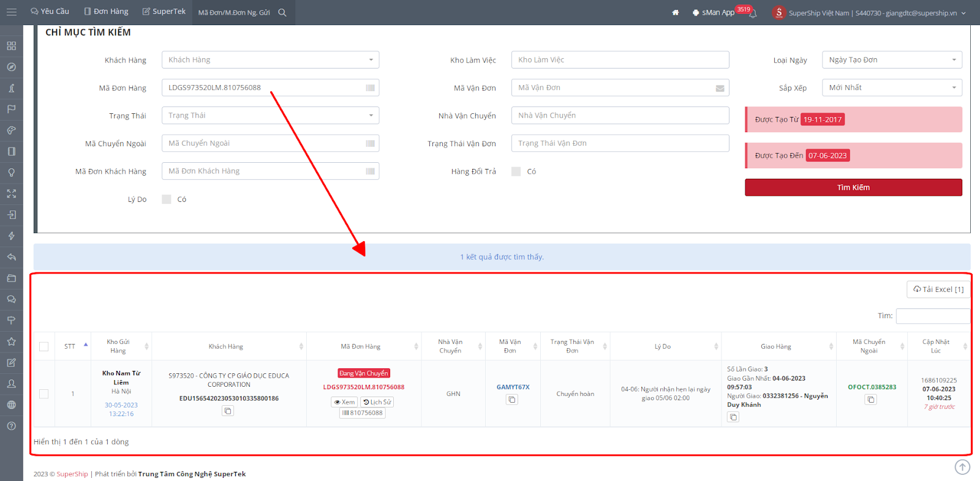Sort by Giao Hàng column
The height and width of the screenshot is (481, 980).
[779, 346]
